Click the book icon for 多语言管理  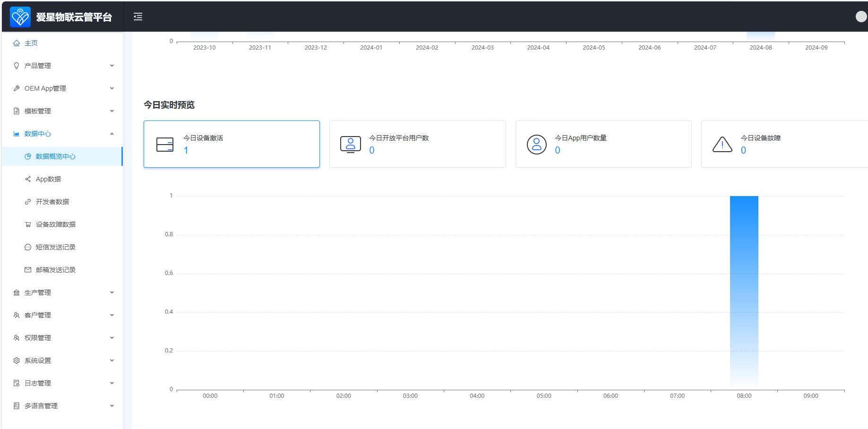(17, 406)
